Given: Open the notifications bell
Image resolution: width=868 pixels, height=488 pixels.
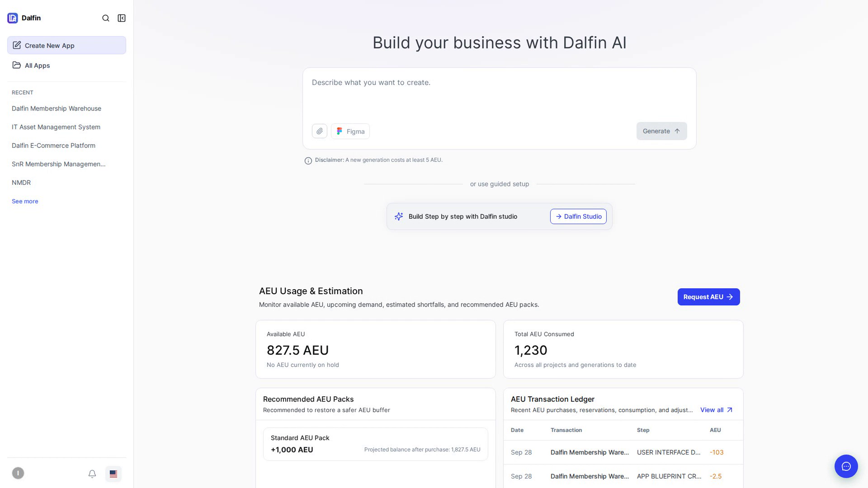Looking at the screenshot, I should 92,474.
